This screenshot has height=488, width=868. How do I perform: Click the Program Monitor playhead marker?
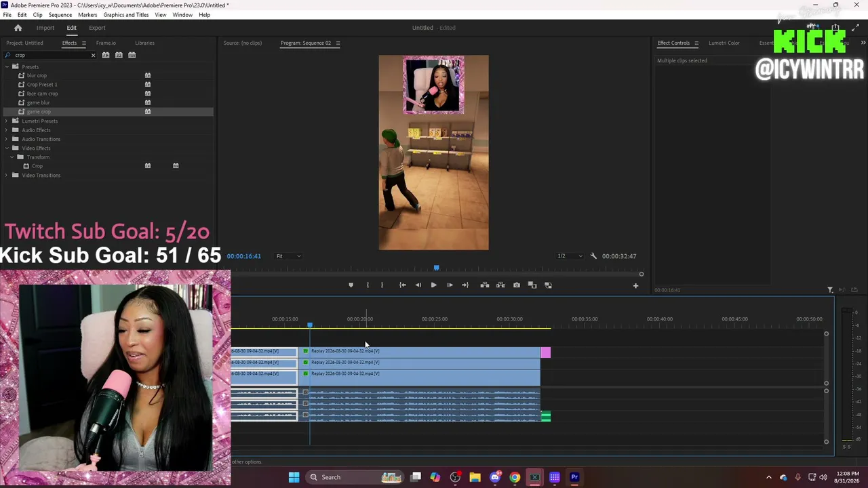click(436, 268)
